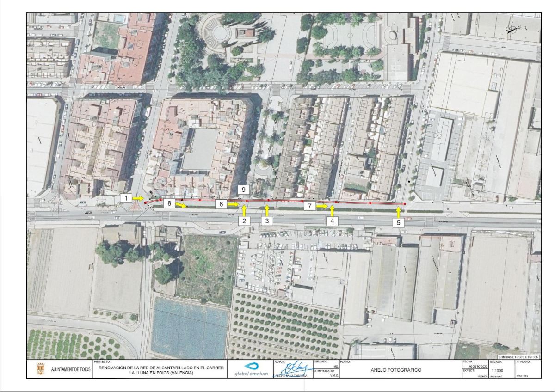Select the upward arrow above marker 2
555x392 pixels.
coord(245,210)
